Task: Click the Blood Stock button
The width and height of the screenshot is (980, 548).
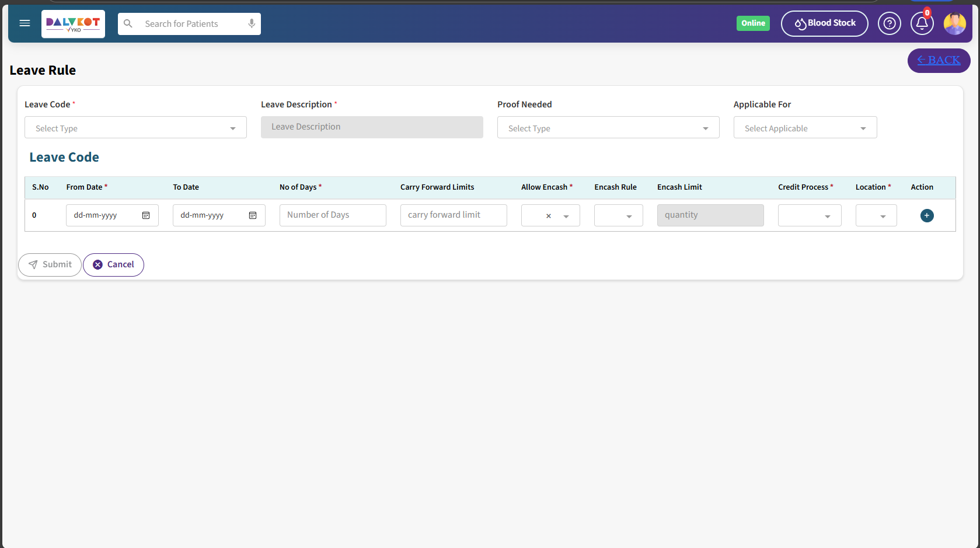Action: pos(824,23)
